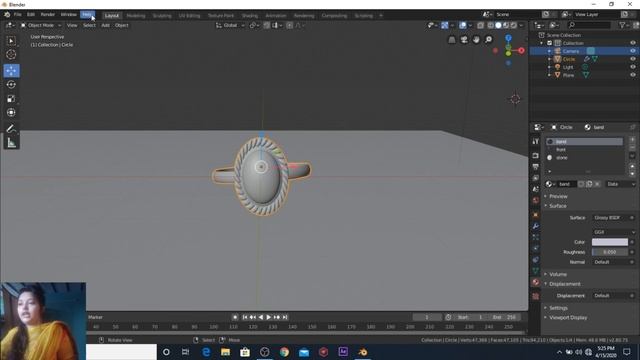The width and height of the screenshot is (640, 360).
Task: Click the current frame number field
Action: [x=427, y=317]
